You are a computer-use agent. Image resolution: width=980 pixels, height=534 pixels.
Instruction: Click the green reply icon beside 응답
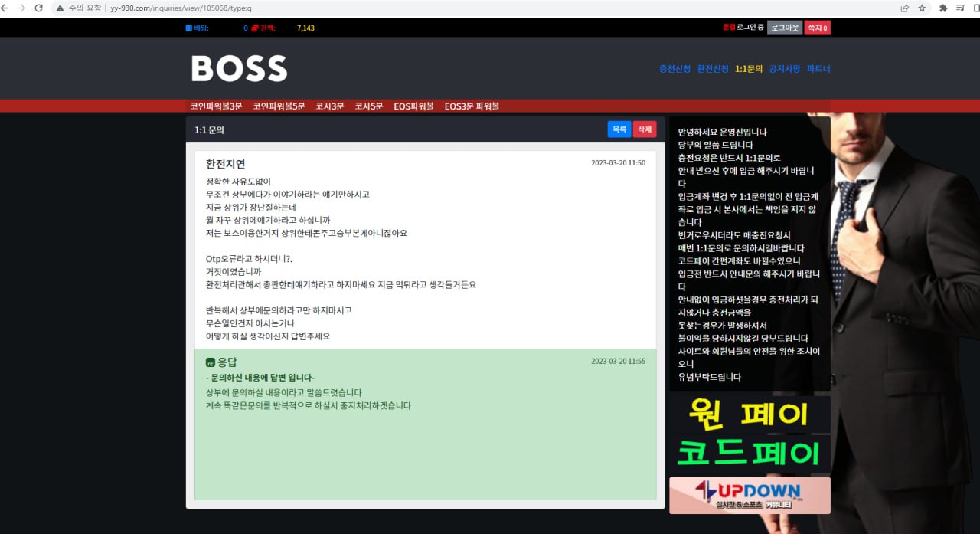(211, 362)
